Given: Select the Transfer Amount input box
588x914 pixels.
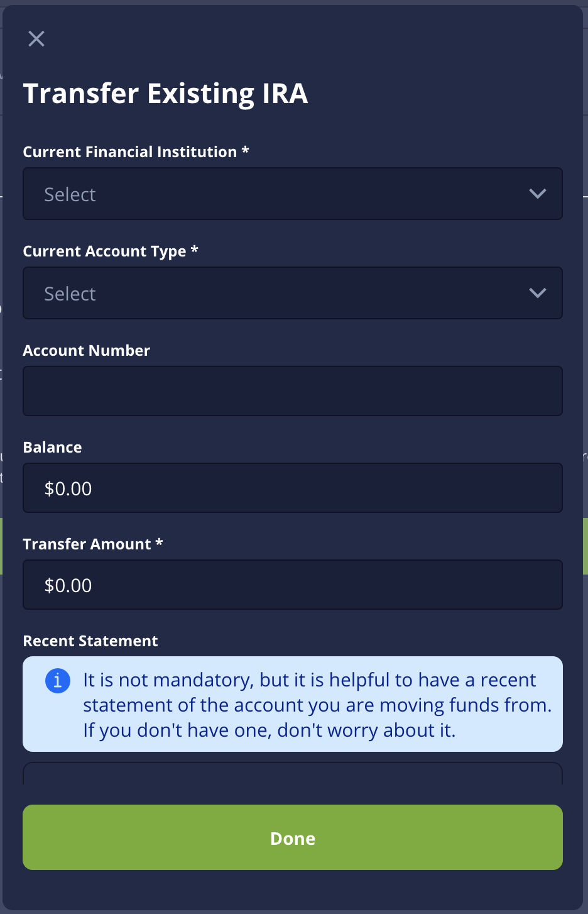Looking at the screenshot, I should (x=293, y=585).
